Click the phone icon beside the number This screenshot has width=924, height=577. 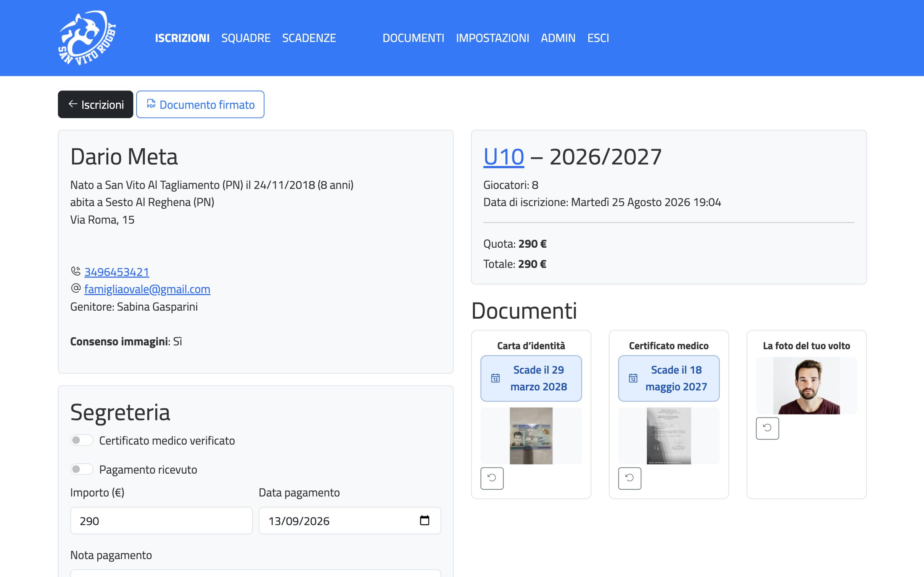point(76,271)
